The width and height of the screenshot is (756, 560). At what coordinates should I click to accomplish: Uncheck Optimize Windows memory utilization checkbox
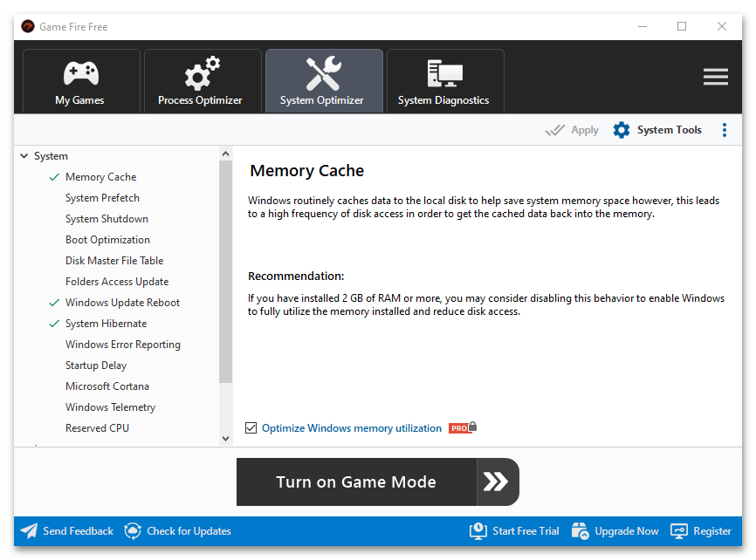click(251, 428)
